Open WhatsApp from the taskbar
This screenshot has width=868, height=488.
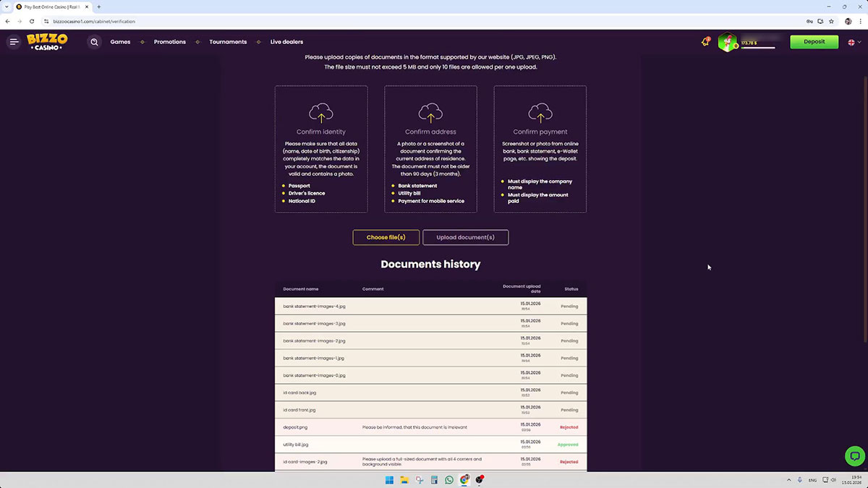(x=449, y=480)
